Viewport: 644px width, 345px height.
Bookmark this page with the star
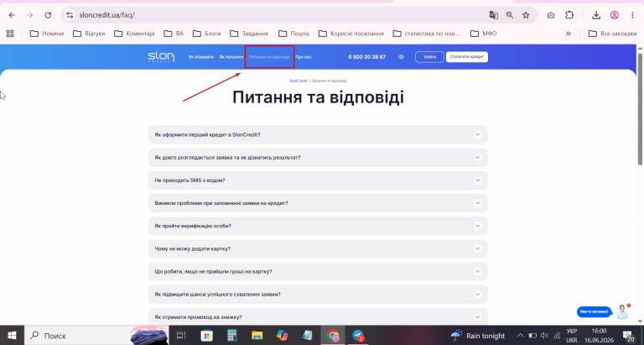tap(526, 15)
